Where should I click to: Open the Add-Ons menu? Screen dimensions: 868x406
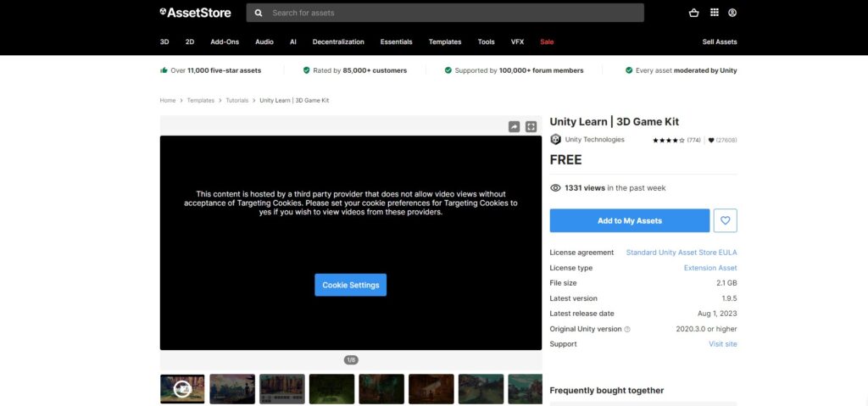[225, 42]
